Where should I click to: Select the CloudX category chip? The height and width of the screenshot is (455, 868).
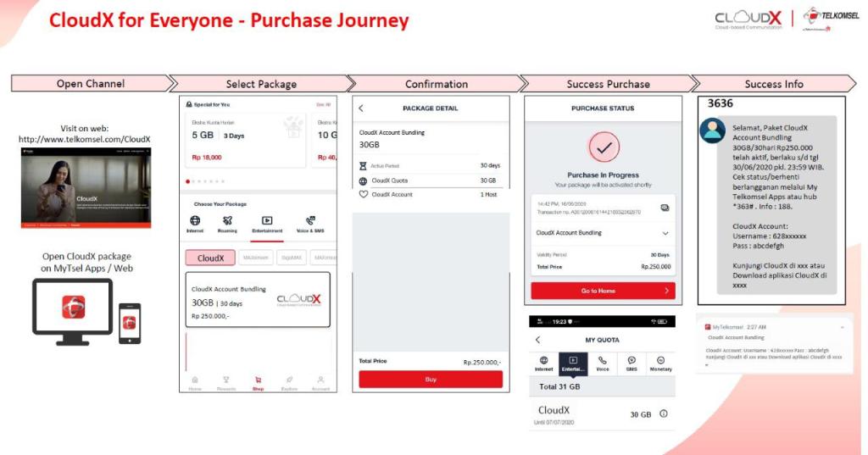(210, 258)
